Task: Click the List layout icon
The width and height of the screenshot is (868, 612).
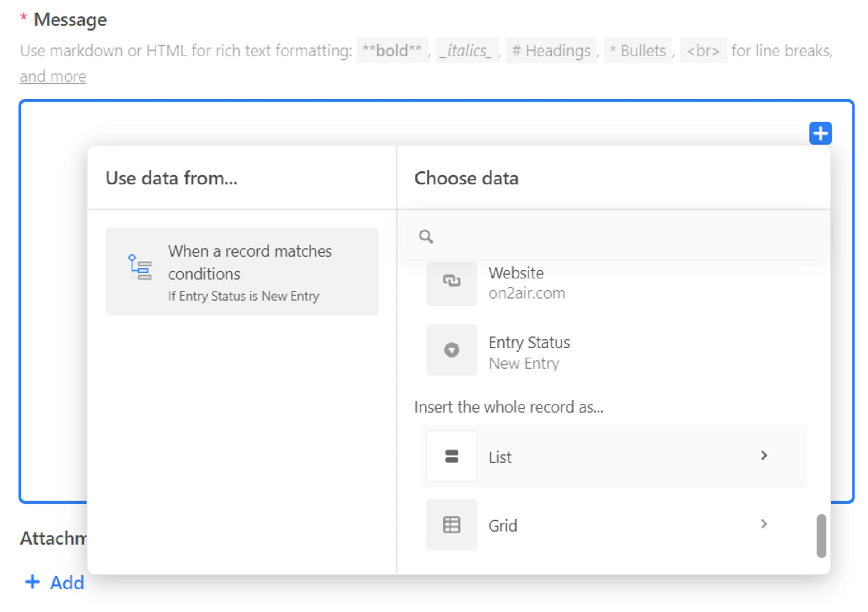Action: (451, 456)
